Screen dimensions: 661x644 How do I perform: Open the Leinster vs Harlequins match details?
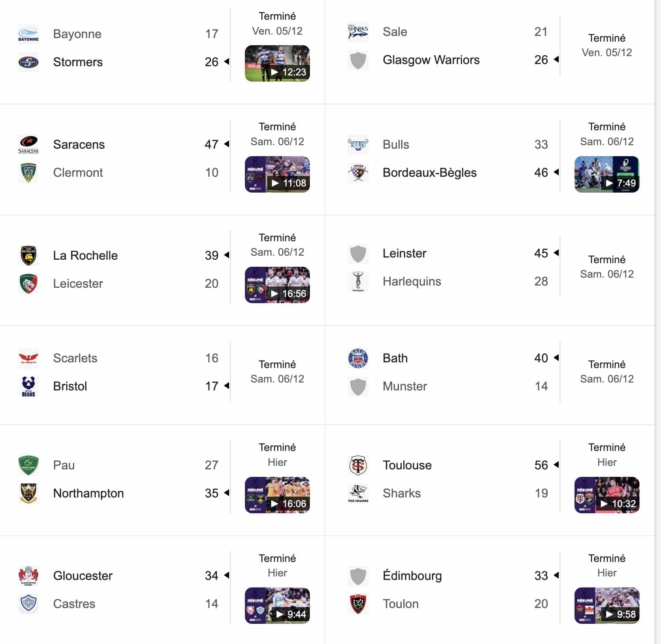[x=607, y=267]
